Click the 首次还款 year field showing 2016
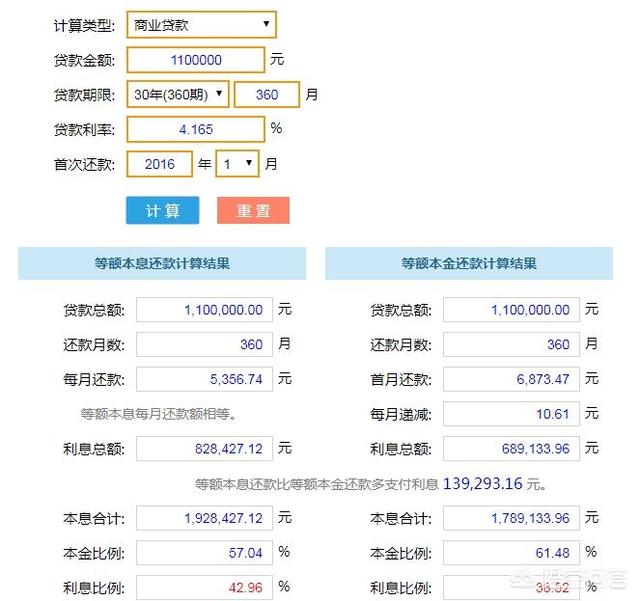 pos(159,164)
